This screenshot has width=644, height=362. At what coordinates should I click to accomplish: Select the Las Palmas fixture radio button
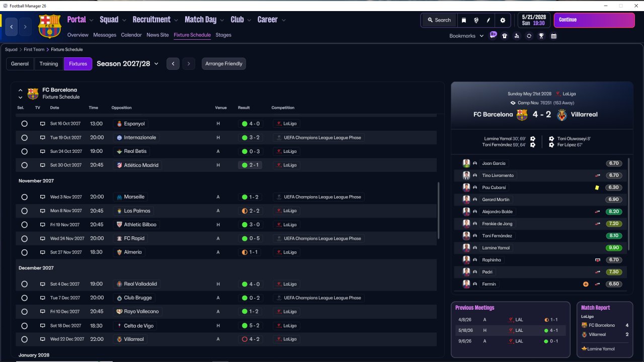click(24, 211)
